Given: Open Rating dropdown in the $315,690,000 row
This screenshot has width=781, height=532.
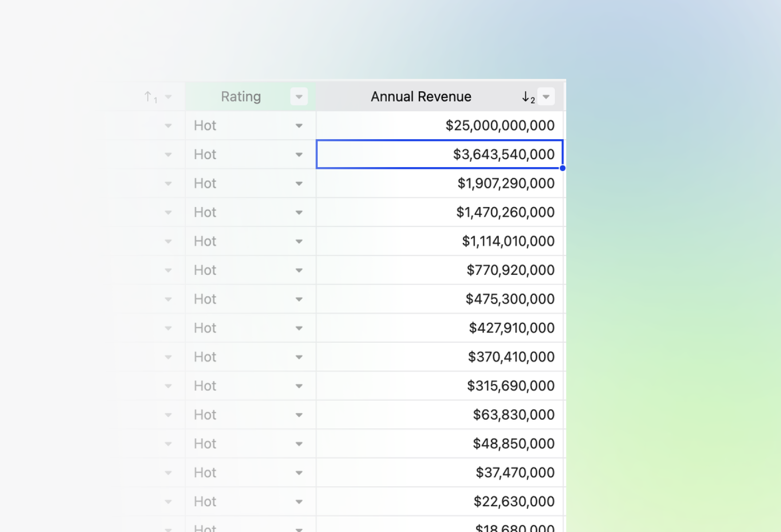Looking at the screenshot, I should (x=299, y=386).
